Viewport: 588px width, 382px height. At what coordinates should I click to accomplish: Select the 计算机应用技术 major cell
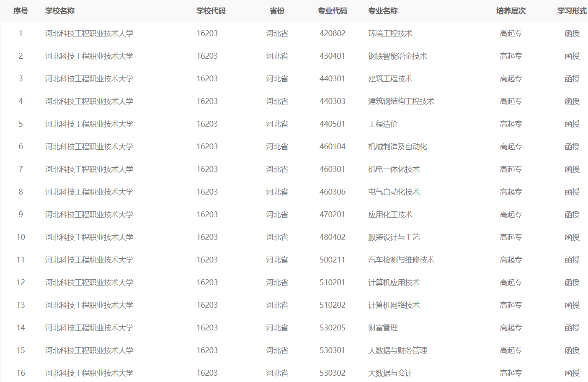[x=394, y=283]
